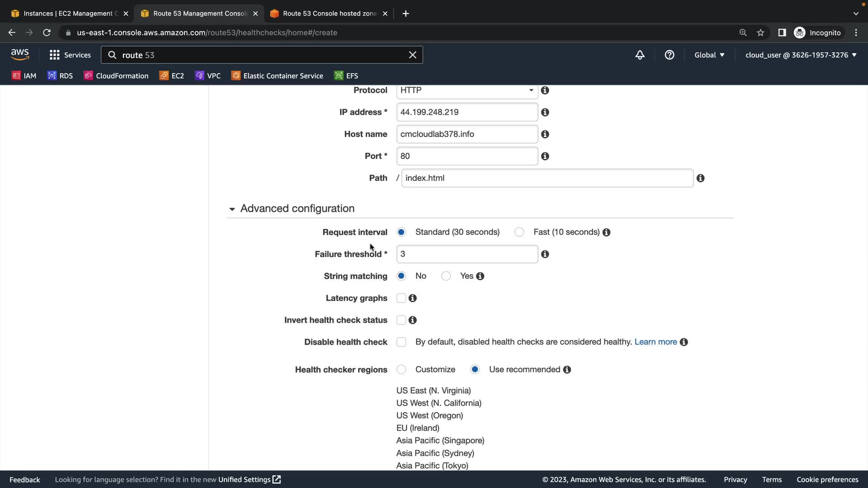Open the Services grid menu

70,55
